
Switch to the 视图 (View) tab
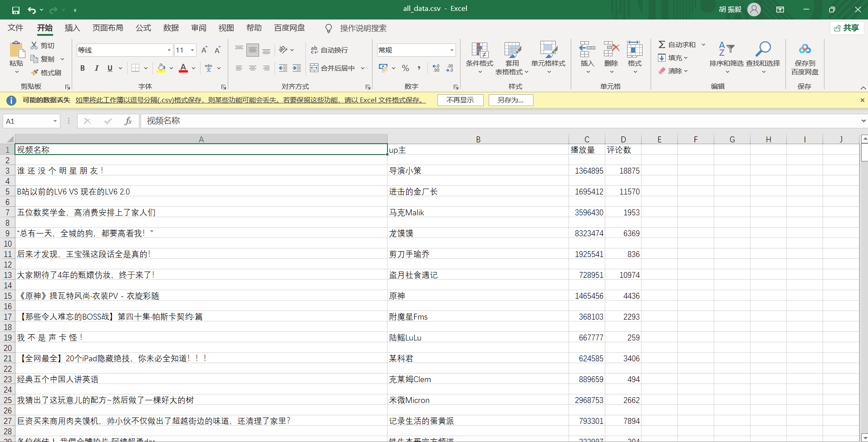[x=226, y=28]
